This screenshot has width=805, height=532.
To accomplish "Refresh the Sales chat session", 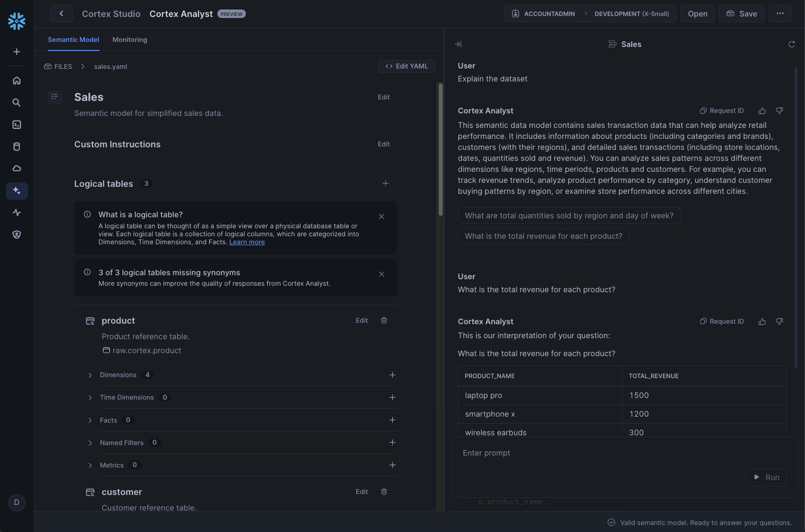I will [792, 44].
